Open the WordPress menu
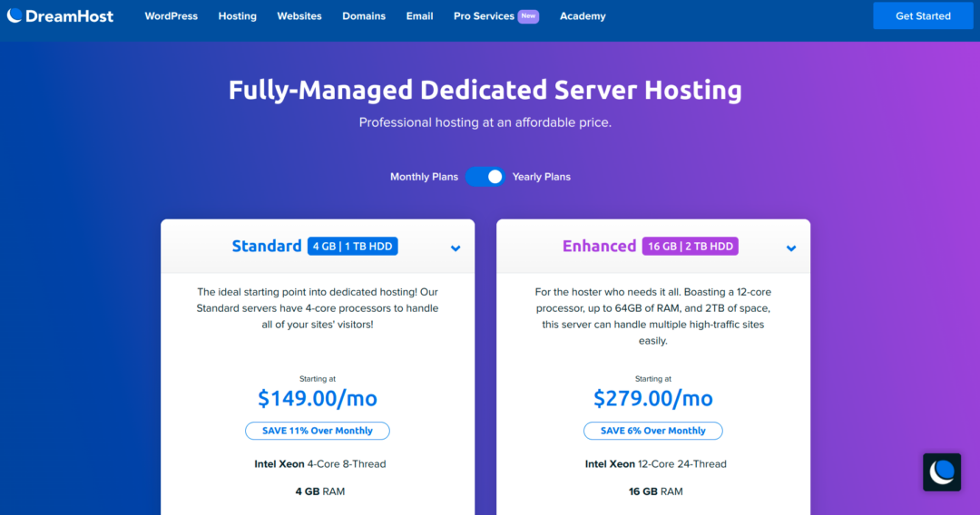 171,16
